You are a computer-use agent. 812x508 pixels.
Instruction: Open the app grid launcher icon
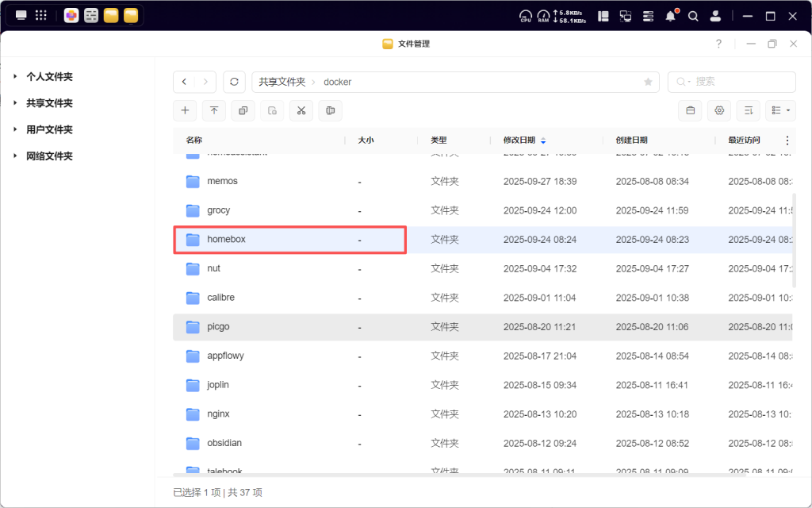point(41,16)
